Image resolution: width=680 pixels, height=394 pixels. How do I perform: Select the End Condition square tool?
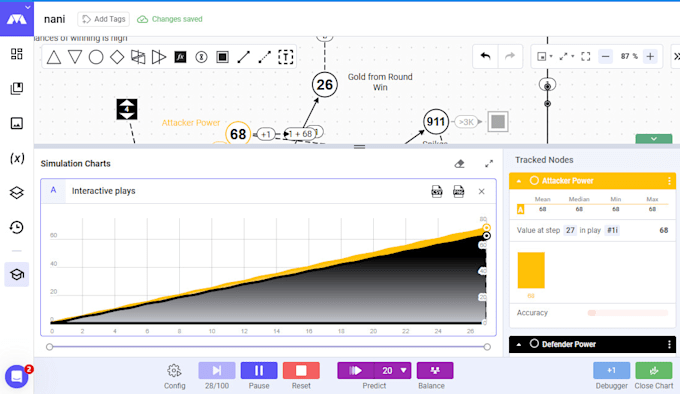click(x=222, y=57)
